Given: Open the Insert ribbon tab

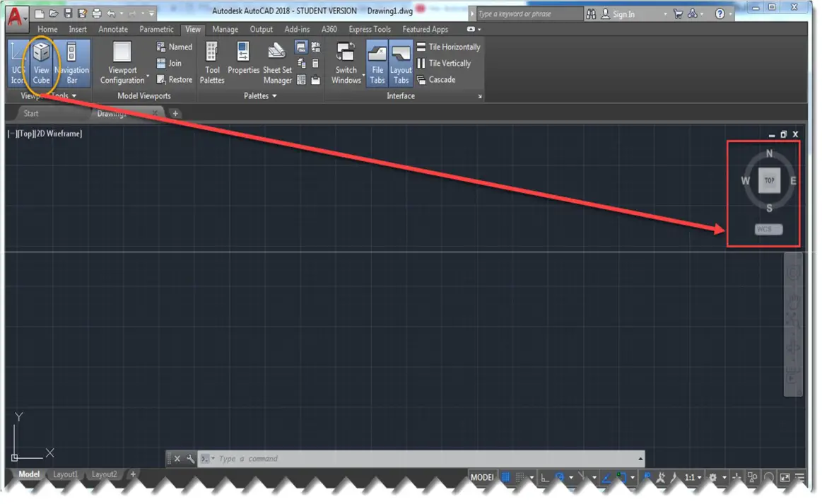Looking at the screenshot, I should tap(78, 30).
